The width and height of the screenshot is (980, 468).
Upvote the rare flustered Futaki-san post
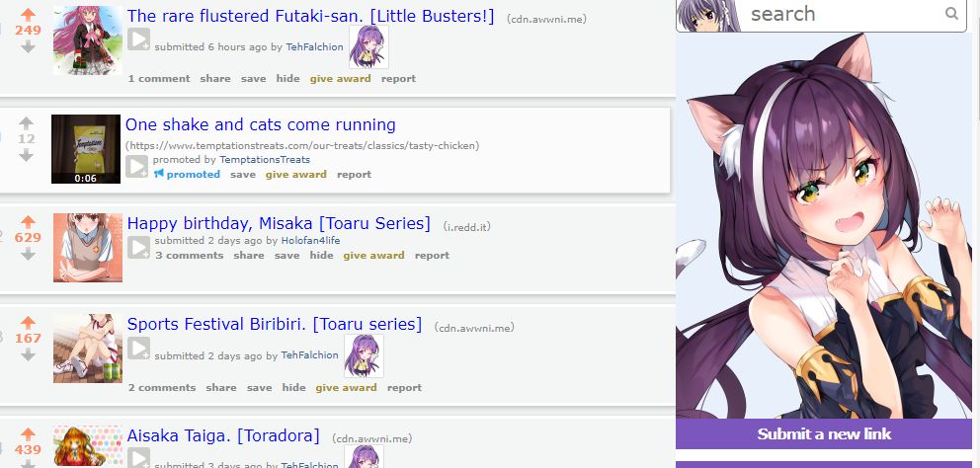coord(28,15)
